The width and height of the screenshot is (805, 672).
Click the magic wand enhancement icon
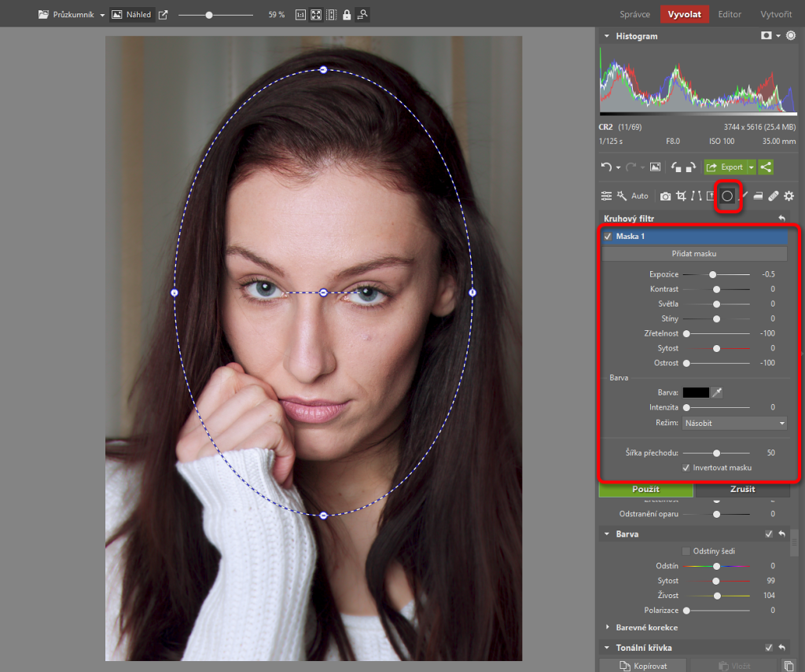(622, 196)
